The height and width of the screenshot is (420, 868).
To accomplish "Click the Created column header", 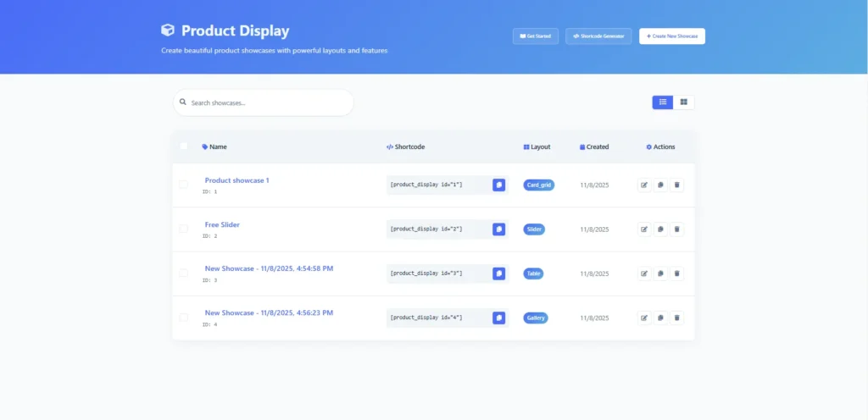I will pos(594,147).
